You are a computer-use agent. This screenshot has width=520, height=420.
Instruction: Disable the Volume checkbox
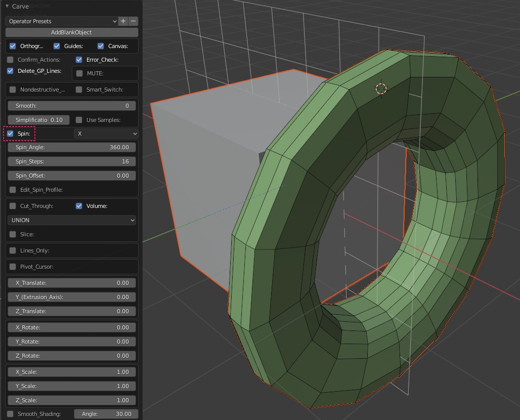[x=79, y=206]
